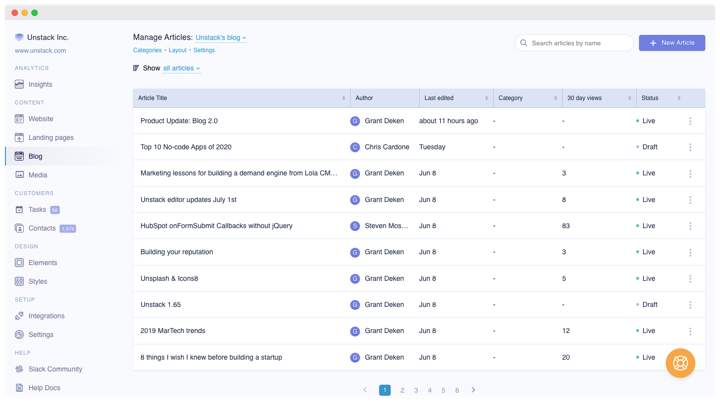This screenshot has width=720, height=402.
Task: Go to page 4
Action: [x=430, y=391]
